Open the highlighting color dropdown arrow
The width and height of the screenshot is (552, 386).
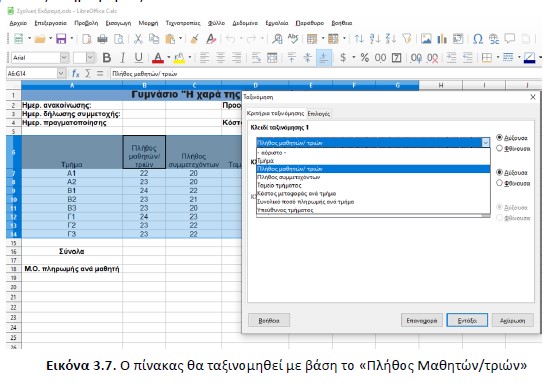[x=190, y=57]
